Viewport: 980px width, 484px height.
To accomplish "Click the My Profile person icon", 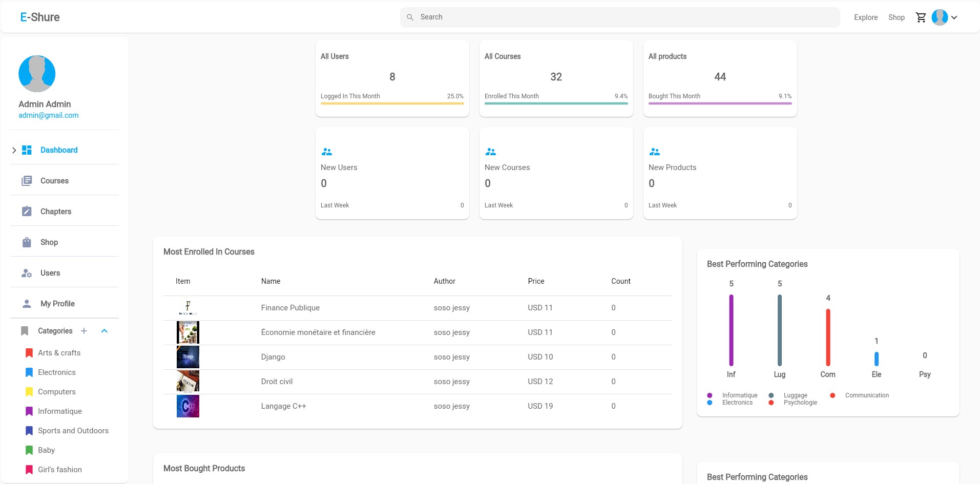I will coord(27,304).
